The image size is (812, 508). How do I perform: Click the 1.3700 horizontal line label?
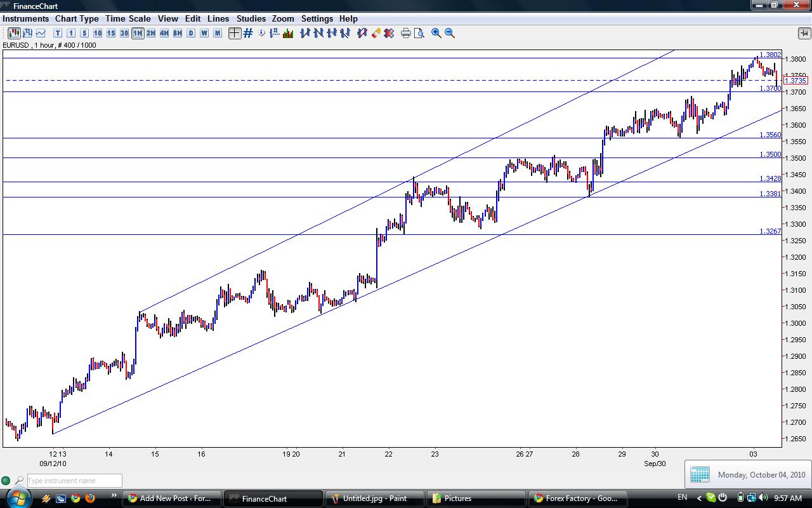pos(770,88)
